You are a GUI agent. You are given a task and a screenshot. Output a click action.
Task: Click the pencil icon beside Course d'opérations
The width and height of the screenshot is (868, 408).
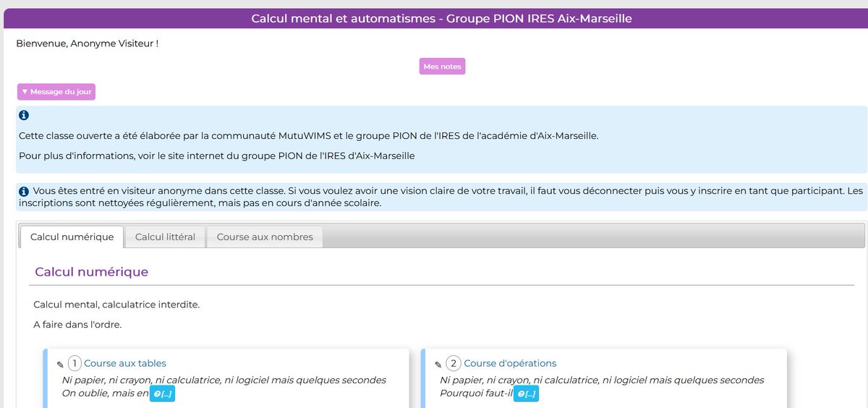click(438, 365)
